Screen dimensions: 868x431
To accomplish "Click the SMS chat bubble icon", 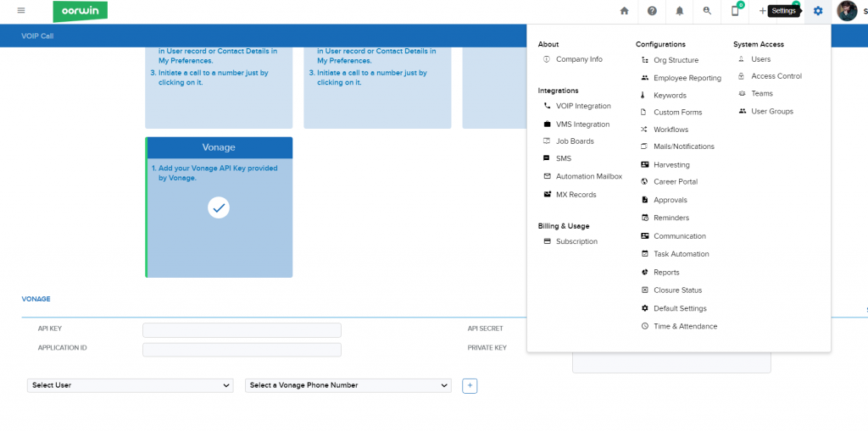I will pyautogui.click(x=547, y=158).
